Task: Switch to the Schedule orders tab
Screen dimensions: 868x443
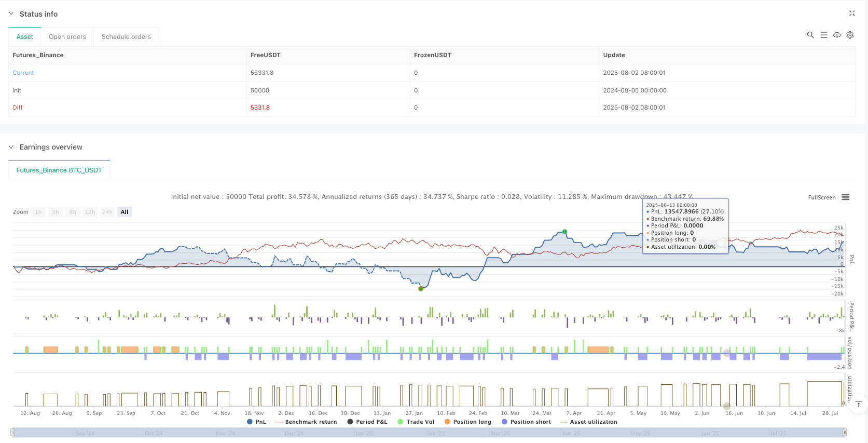Action: coord(126,37)
